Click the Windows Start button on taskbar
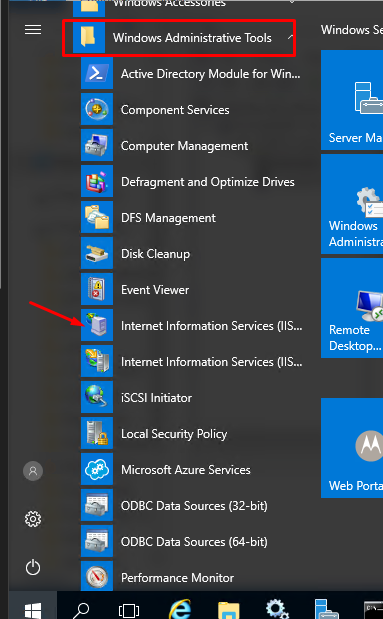Viewport: 383px width, 619px height. pyautogui.click(x=33, y=606)
